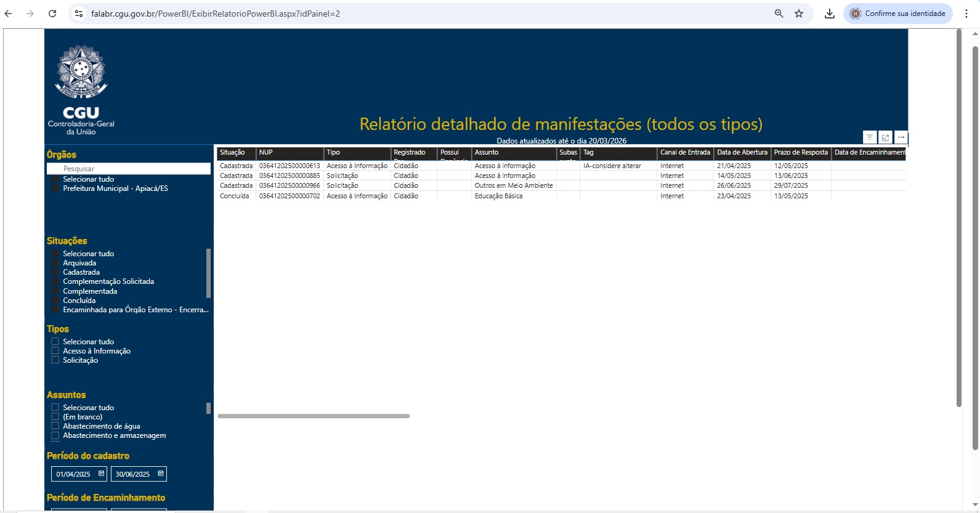Activate focus mode icon above the table
The image size is (980, 513).
pyautogui.click(x=886, y=137)
